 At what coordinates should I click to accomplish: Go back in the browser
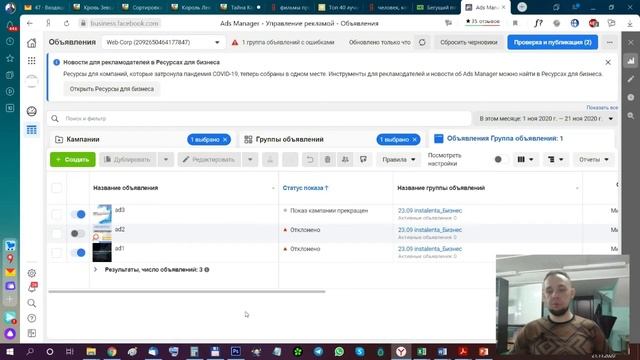coord(30,24)
